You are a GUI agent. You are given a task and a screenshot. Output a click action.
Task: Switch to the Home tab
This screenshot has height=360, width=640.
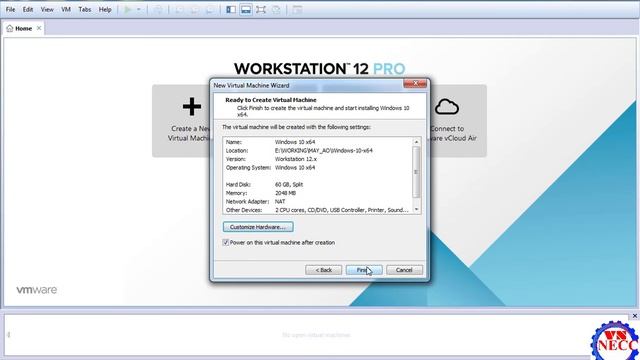click(23, 29)
